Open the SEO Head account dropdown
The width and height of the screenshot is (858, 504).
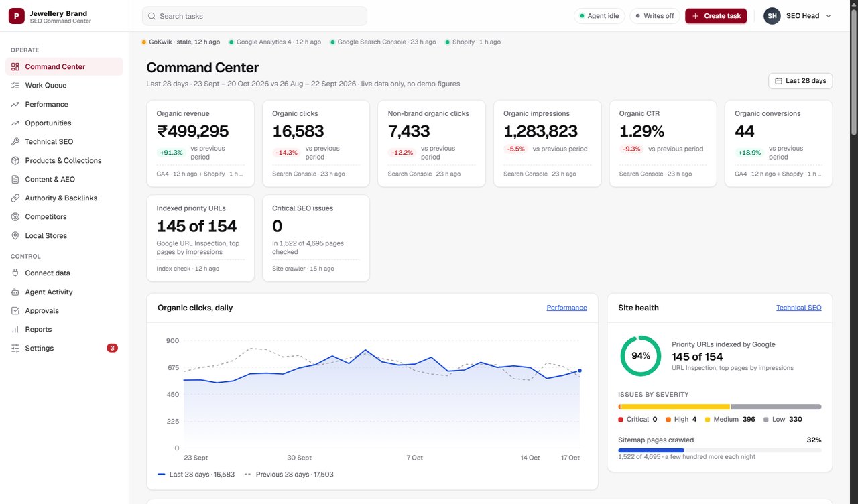coord(798,16)
